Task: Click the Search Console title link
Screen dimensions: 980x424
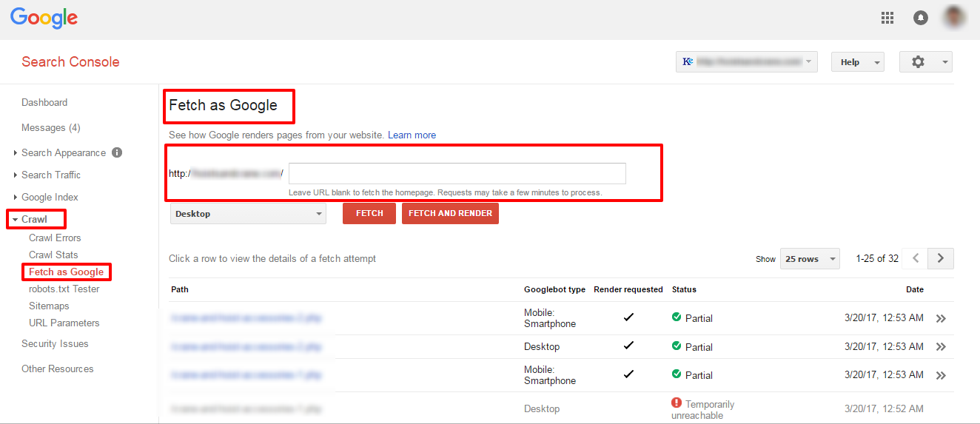Action: (x=70, y=62)
